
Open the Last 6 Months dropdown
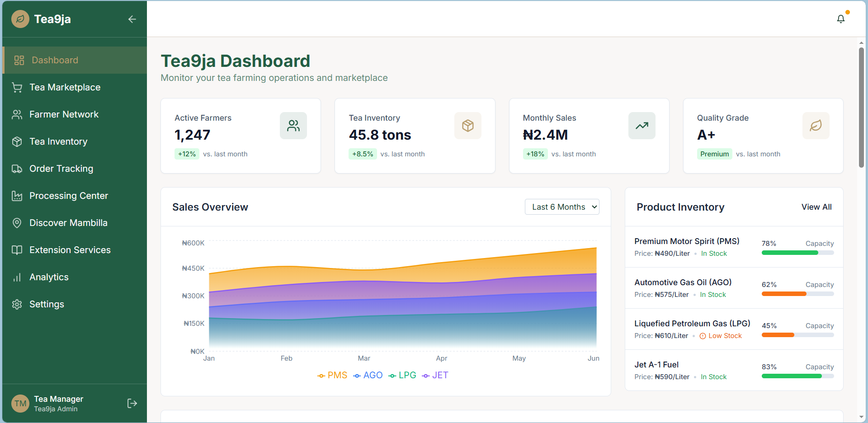561,207
